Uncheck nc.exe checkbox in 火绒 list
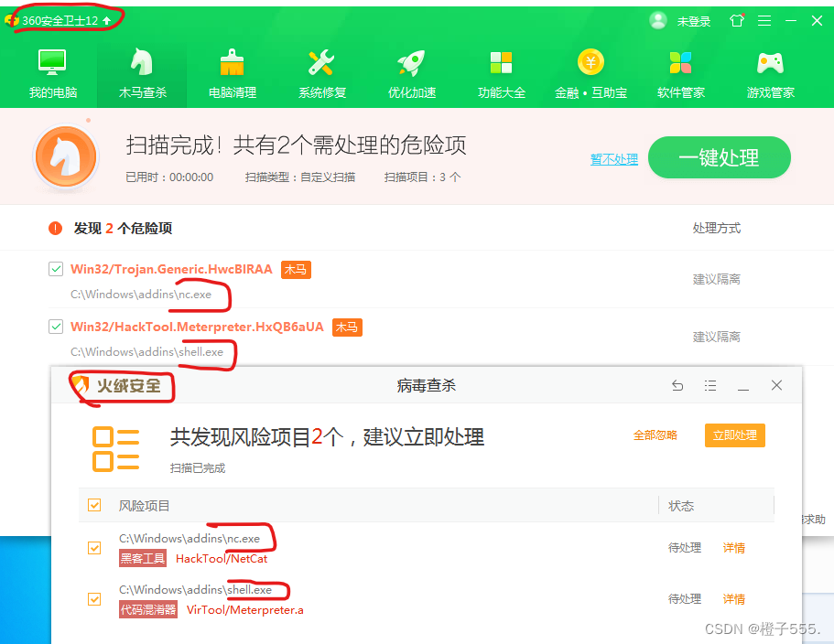Viewport: 834px width, 644px height. click(94, 547)
